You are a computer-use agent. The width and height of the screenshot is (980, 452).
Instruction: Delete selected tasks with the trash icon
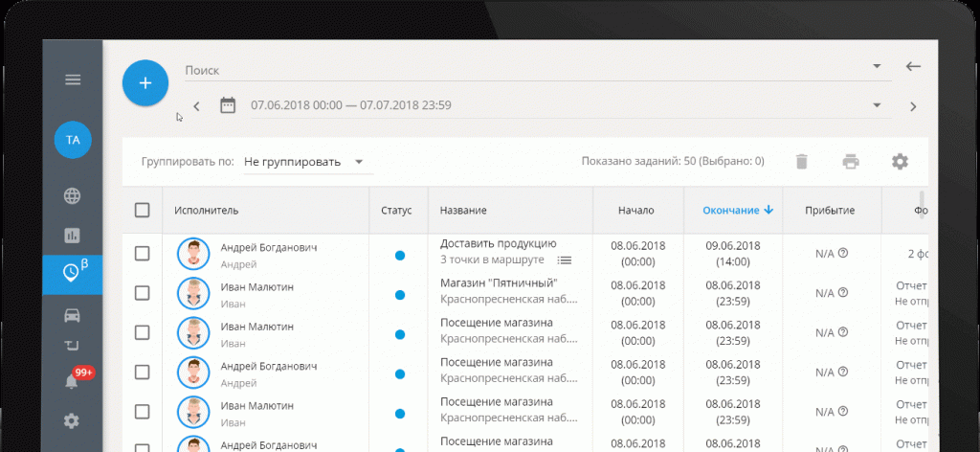(x=802, y=162)
